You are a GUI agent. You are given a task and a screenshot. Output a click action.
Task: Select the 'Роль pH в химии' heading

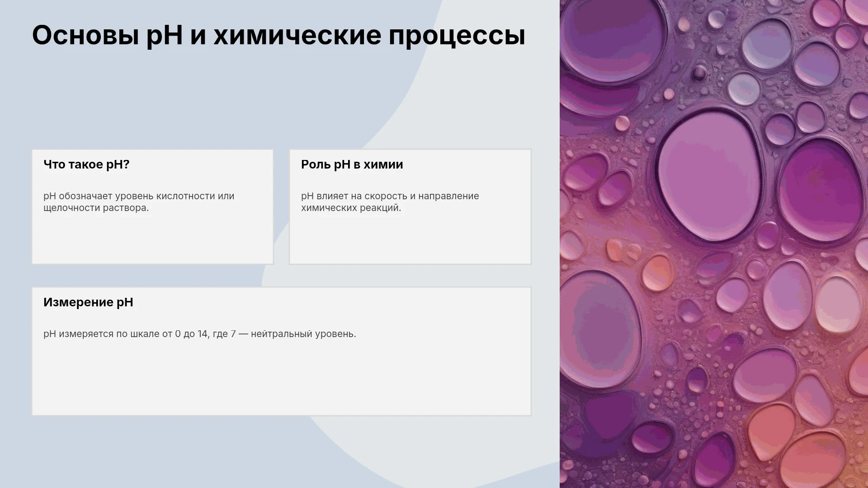click(x=352, y=164)
